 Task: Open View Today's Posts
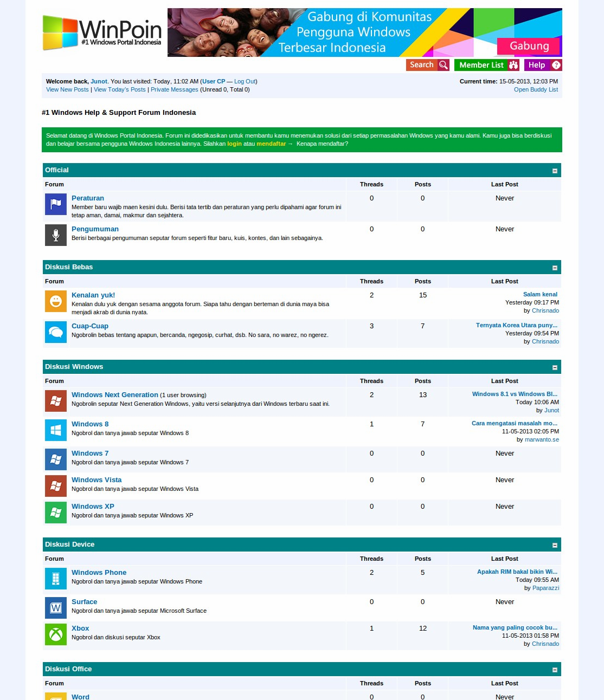(x=120, y=89)
